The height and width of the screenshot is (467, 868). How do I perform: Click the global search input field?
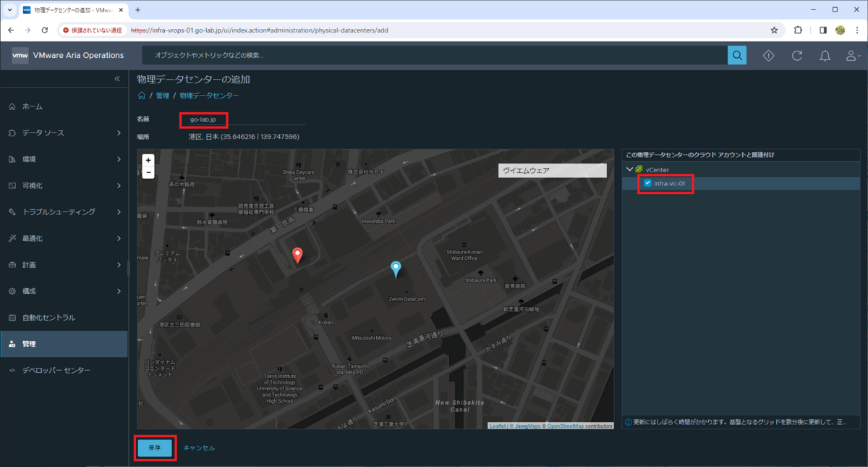pyautogui.click(x=435, y=56)
